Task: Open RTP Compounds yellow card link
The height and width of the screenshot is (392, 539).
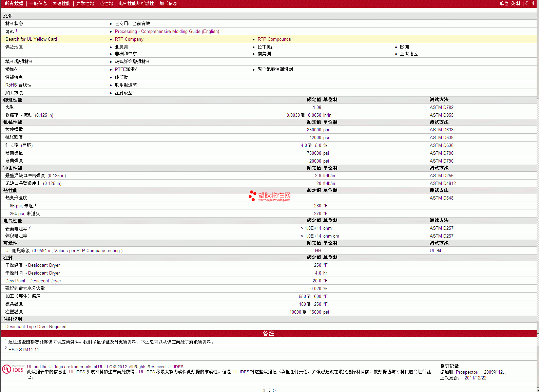Action: point(274,39)
